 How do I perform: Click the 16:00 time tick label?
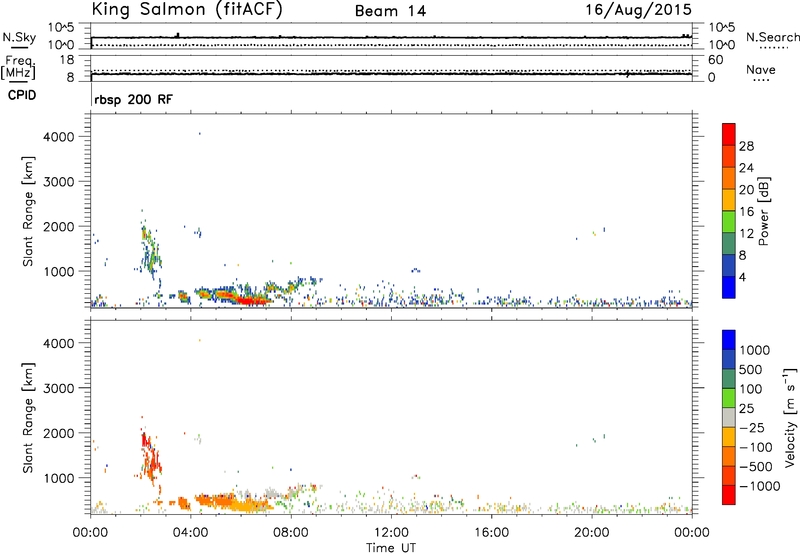coord(491,533)
